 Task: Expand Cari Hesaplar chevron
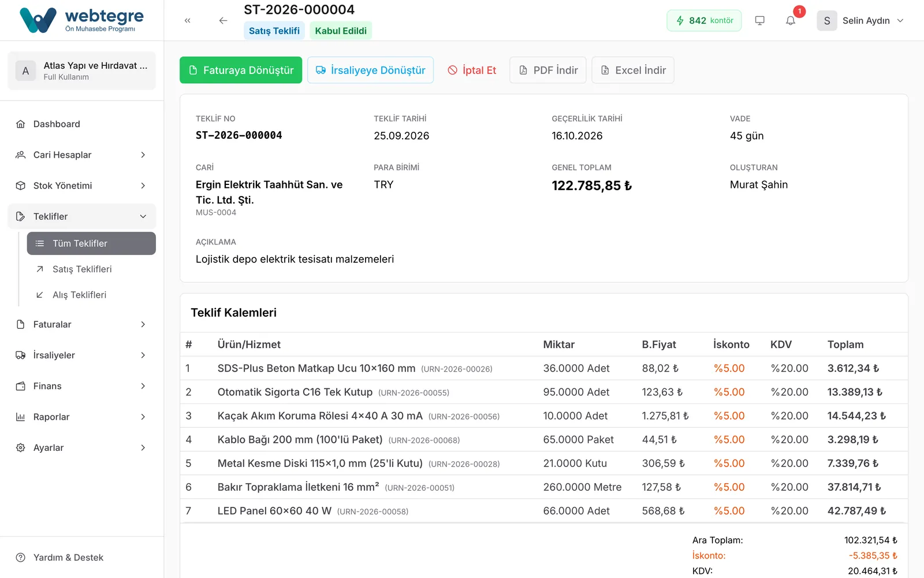click(143, 155)
